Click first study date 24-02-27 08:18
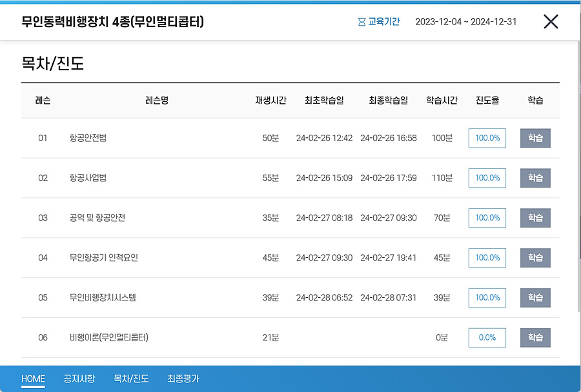 pos(324,218)
